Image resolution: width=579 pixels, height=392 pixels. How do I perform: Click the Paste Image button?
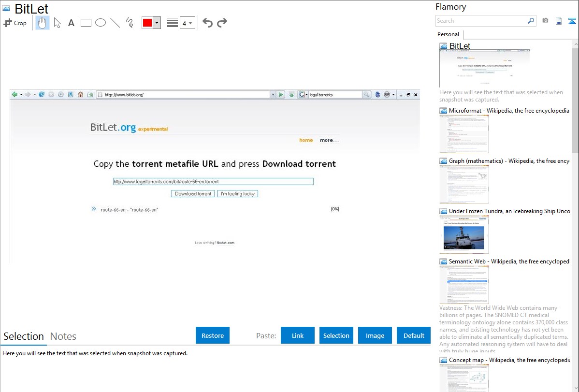click(375, 335)
